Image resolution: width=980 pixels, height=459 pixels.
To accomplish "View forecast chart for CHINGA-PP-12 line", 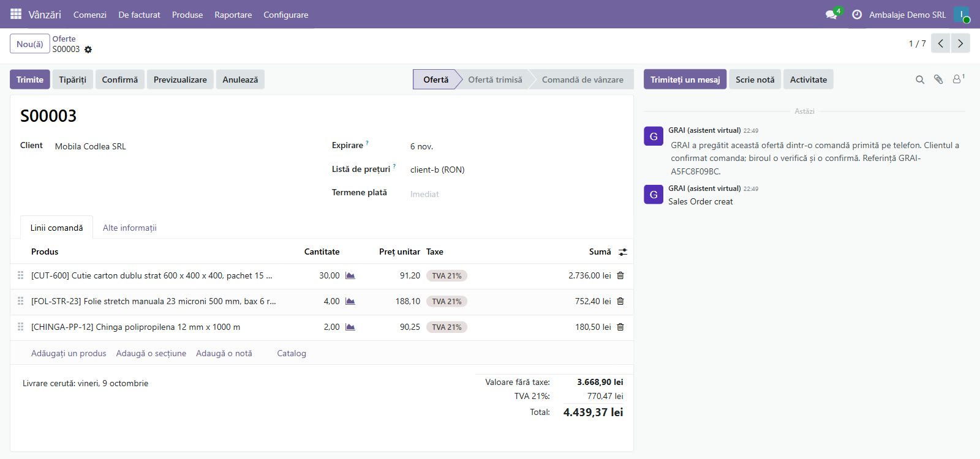I will (350, 327).
